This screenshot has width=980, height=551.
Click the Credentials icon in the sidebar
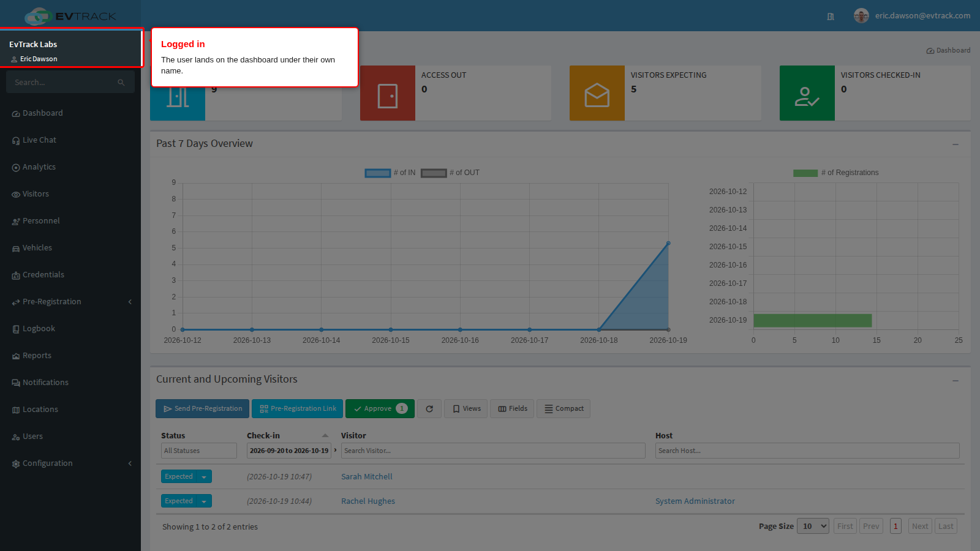click(x=16, y=275)
